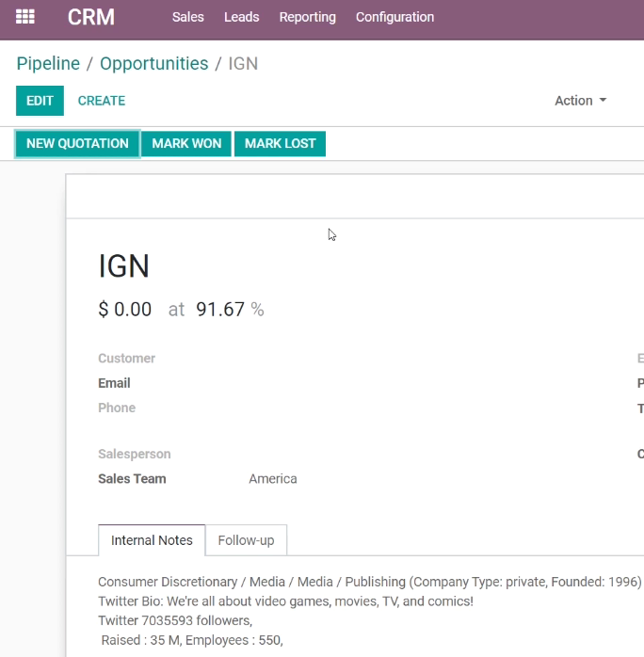The image size is (644, 657).
Task: Open the Leads menu
Action: coord(241,17)
